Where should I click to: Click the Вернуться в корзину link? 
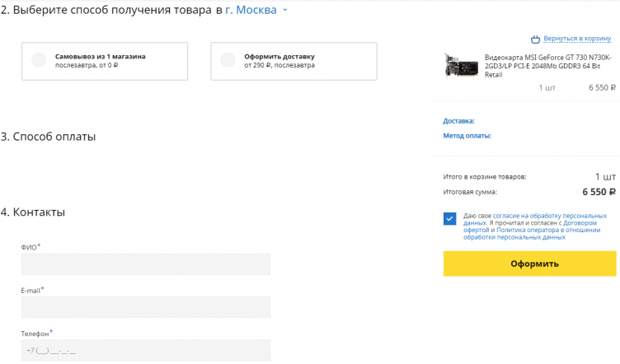click(576, 39)
